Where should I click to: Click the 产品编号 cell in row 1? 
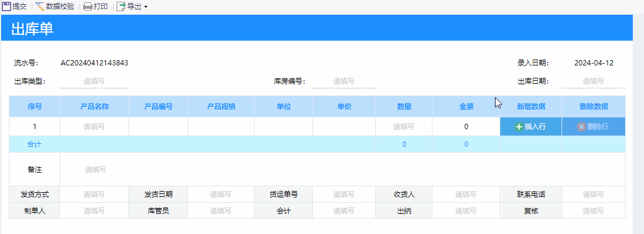(x=158, y=127)
